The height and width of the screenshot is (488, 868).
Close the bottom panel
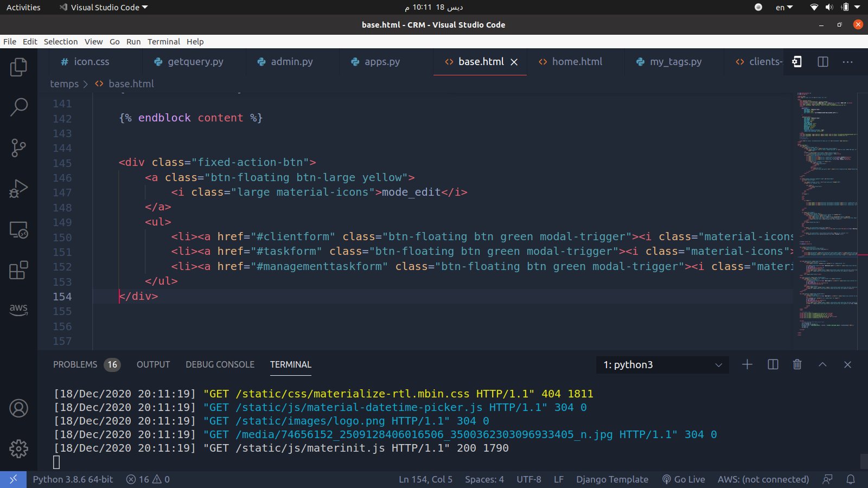pyautogui.click(x=847, y=364)
